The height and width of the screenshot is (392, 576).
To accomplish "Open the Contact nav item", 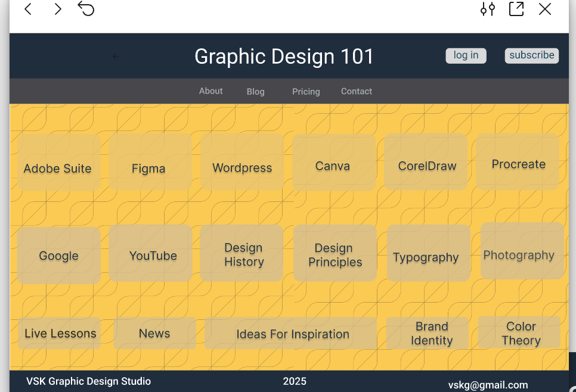I will [x=357, y=91].
